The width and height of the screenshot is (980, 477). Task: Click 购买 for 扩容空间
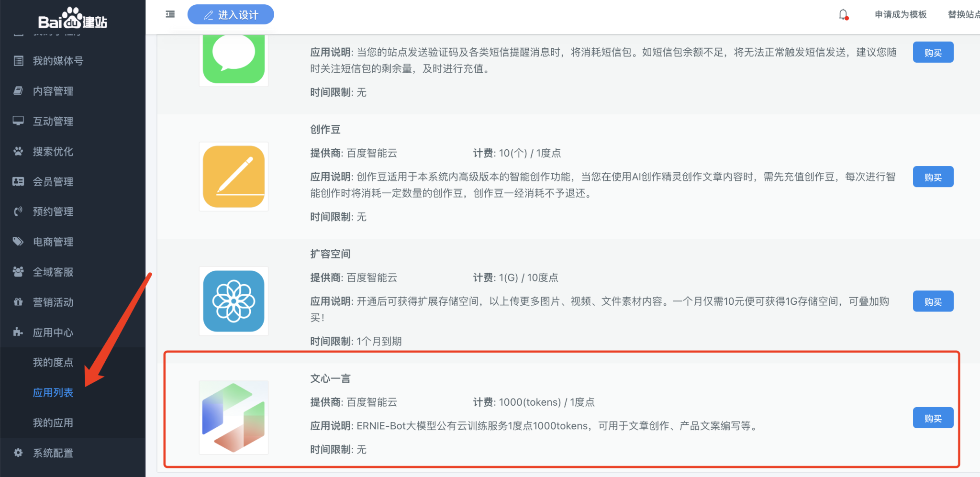coord(933,301)
